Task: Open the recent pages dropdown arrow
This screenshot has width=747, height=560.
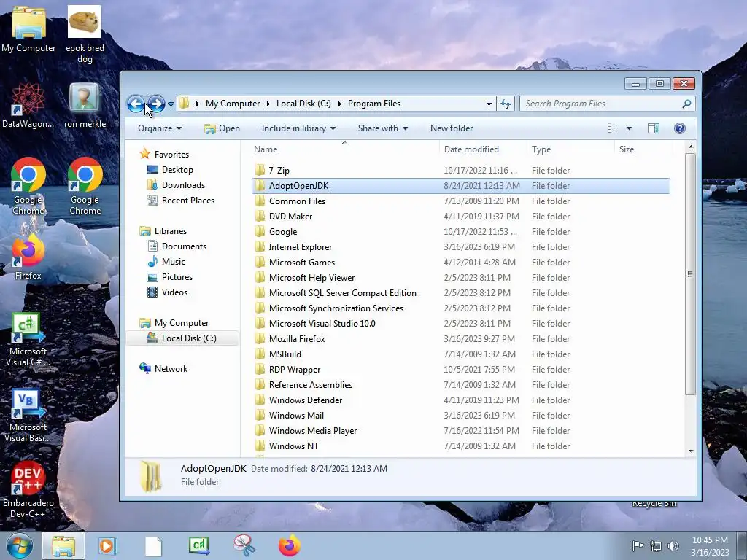Action: (x=171, y=104)
